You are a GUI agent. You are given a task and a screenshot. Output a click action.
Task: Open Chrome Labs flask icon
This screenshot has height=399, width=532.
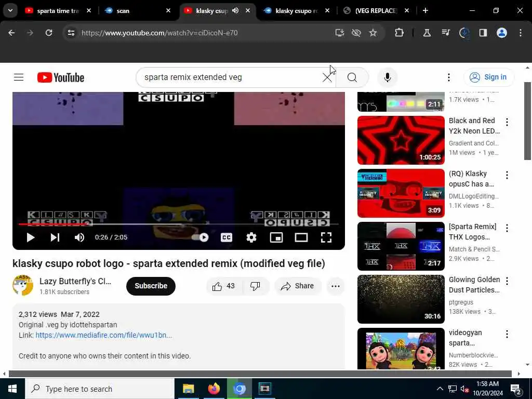(x=427, y=33)
